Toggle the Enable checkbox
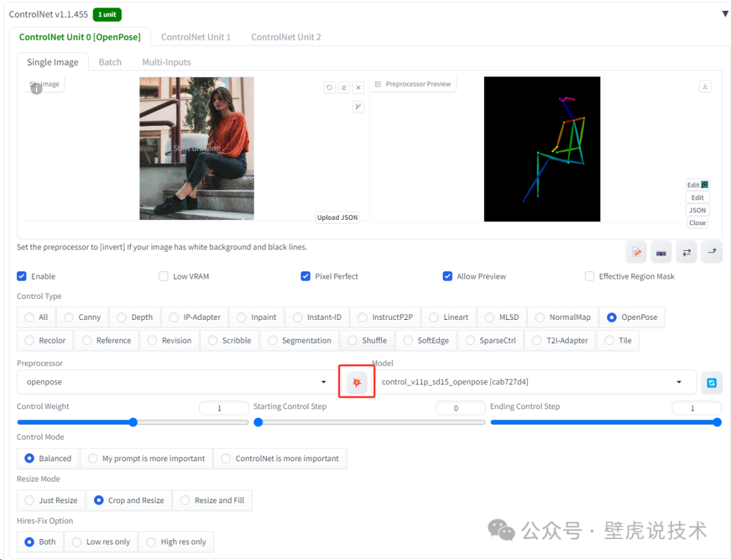The height and width of the screenshot is (560, 731). [x=22, y=276]
